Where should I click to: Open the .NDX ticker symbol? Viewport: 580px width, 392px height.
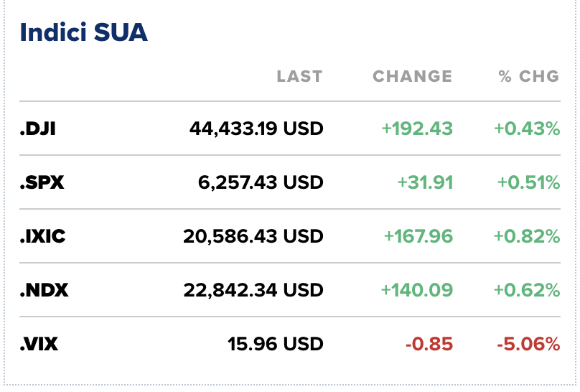point(44,290)
